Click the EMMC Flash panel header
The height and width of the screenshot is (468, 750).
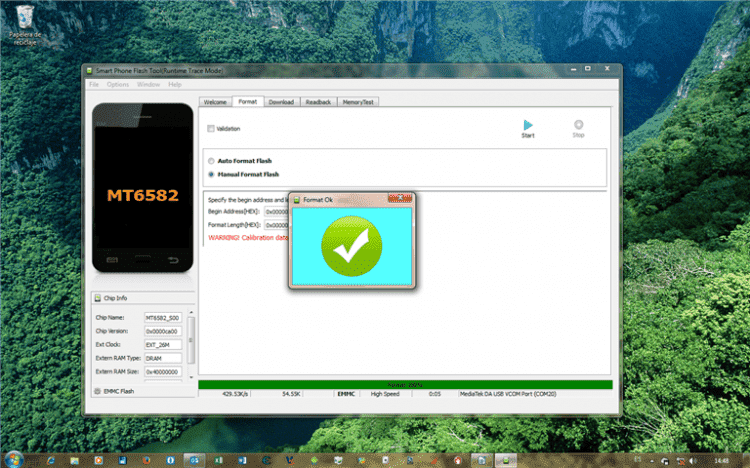click(143, 391)
